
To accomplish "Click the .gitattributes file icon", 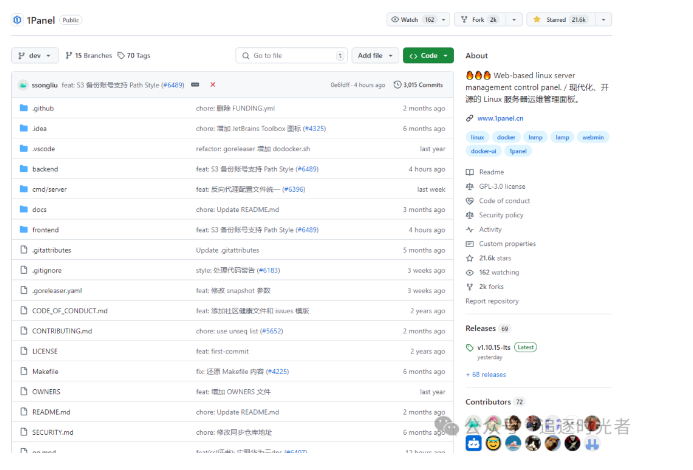I will click(24, 250).
